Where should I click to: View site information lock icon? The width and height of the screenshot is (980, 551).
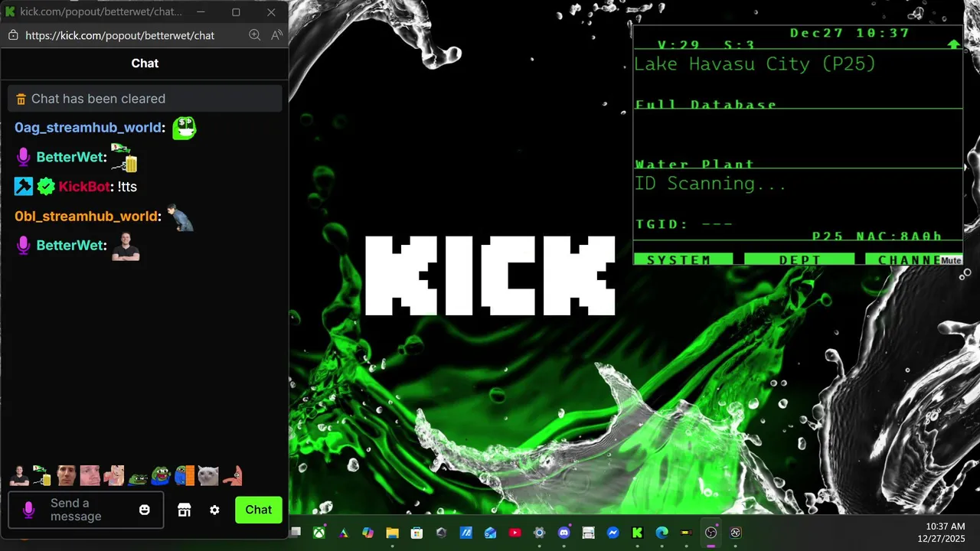tap(12, 35)
